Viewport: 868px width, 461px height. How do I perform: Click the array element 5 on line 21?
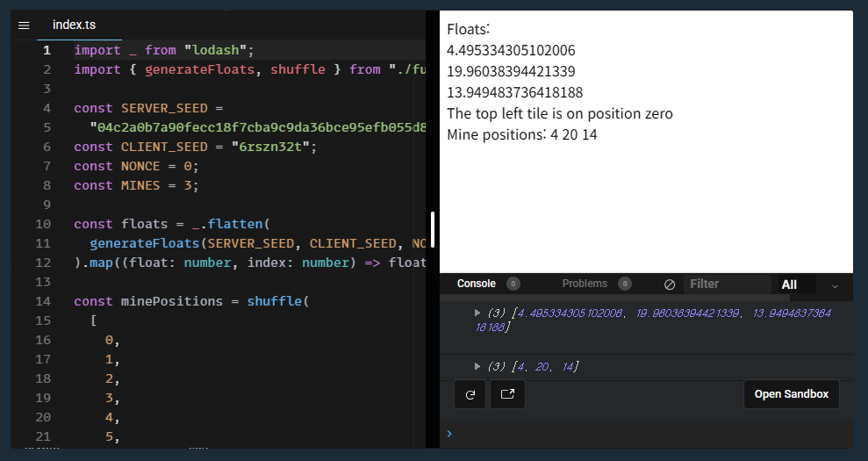coord(109,436)
